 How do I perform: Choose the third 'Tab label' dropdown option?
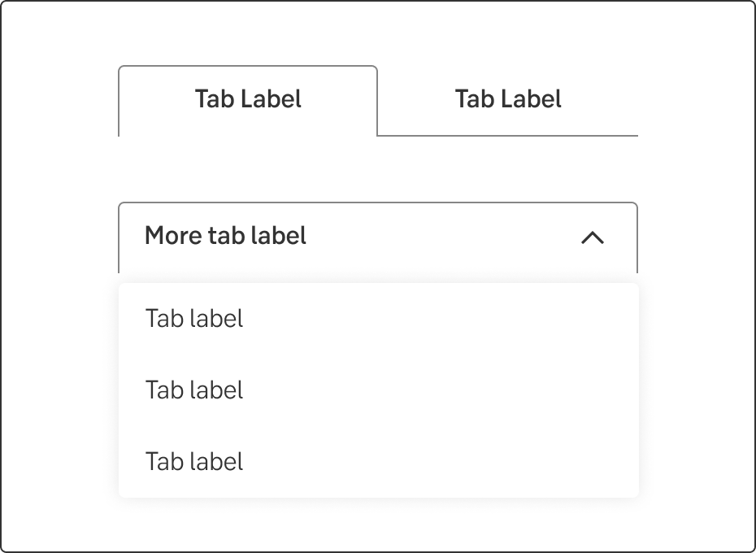click(194, 462)
